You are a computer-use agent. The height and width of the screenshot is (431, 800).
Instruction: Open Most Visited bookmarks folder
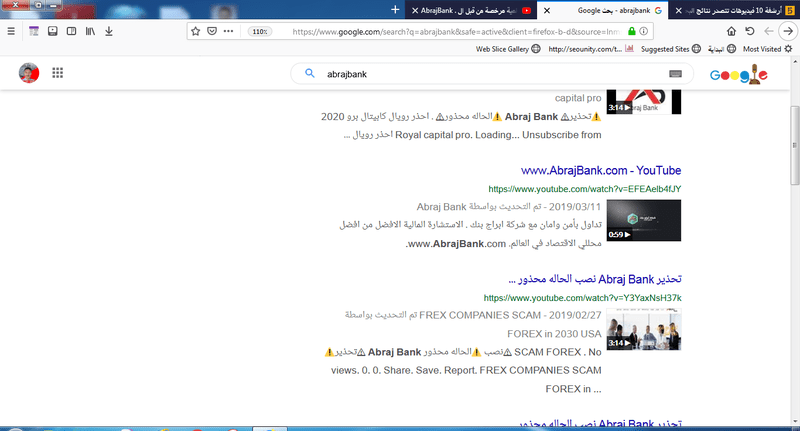click(x=767, y=49)
